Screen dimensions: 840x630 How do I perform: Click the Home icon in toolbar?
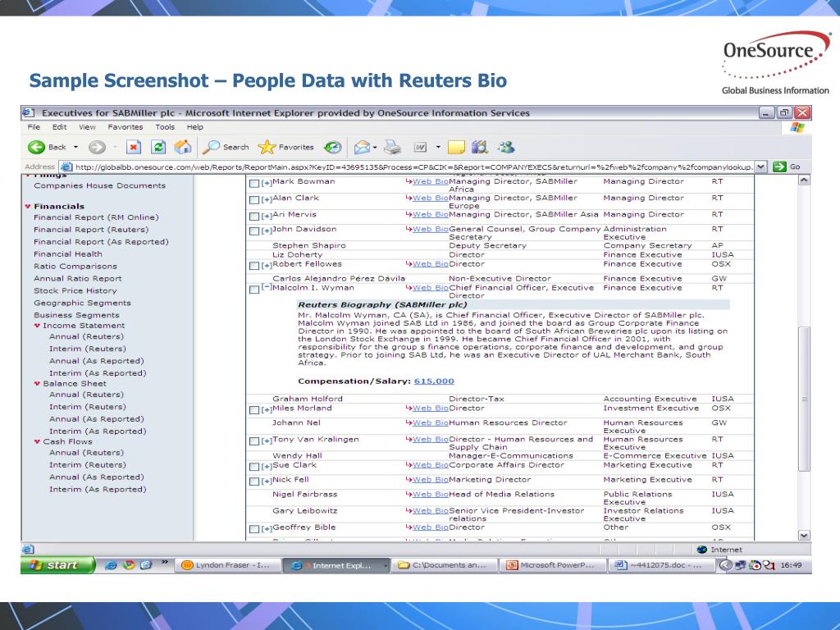pos(183,147)
